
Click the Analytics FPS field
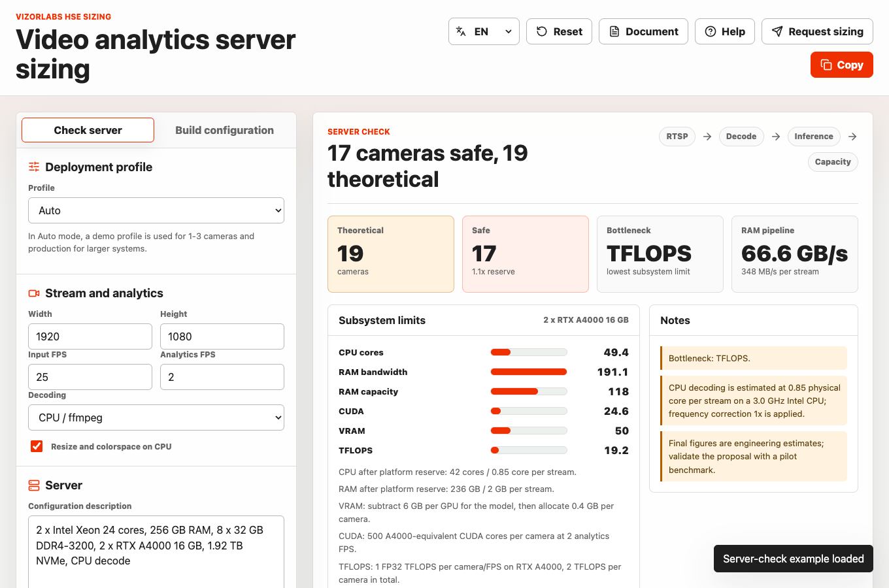click(x=222, y=377)
